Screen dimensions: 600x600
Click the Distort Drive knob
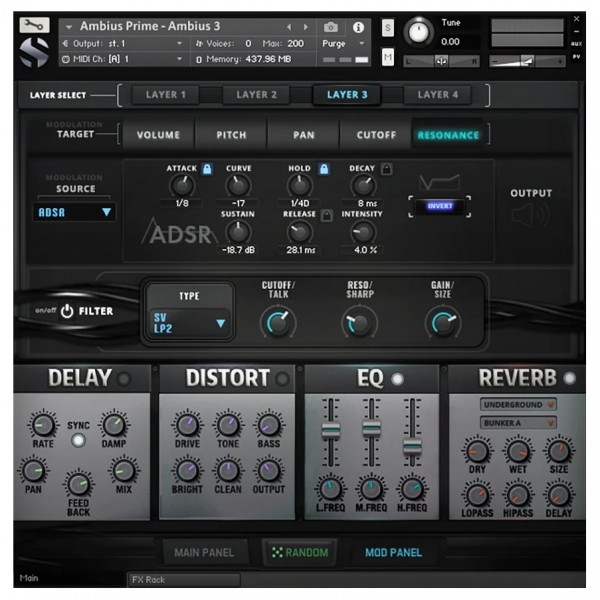pyautogui.click(x=187, y=425)
